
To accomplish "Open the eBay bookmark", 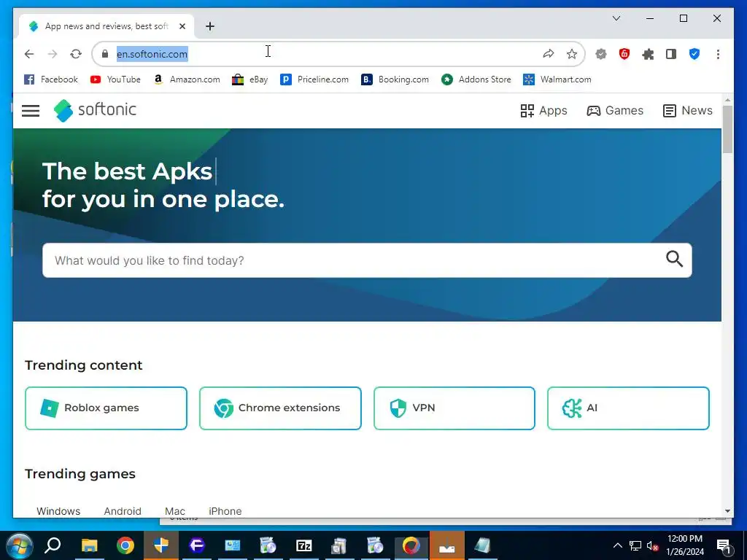I will click(249, 79).
